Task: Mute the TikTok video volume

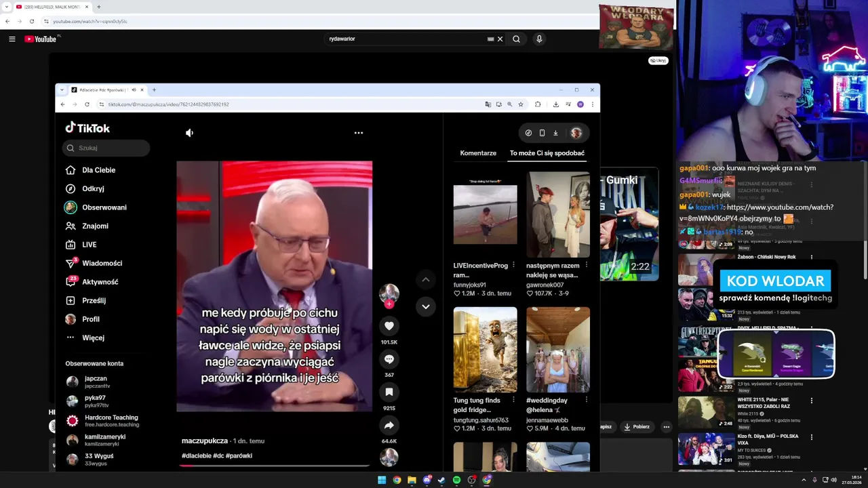Action: (x=189, y=133)
